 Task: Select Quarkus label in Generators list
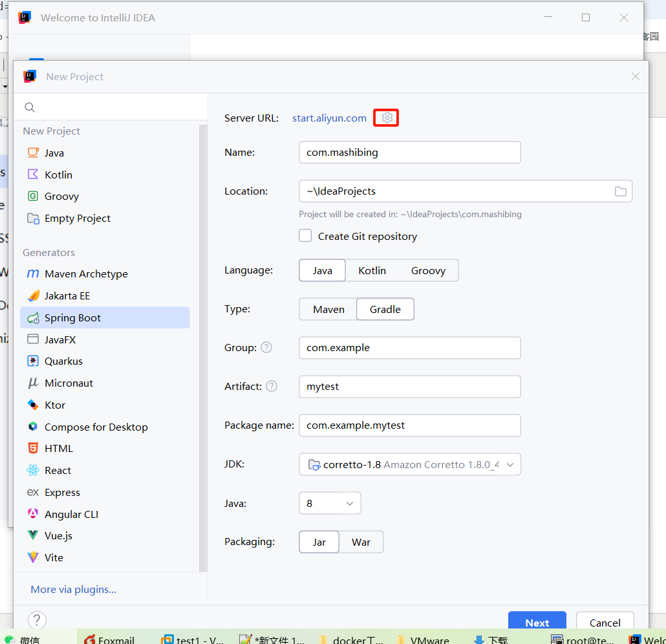(x=64, y=361)
